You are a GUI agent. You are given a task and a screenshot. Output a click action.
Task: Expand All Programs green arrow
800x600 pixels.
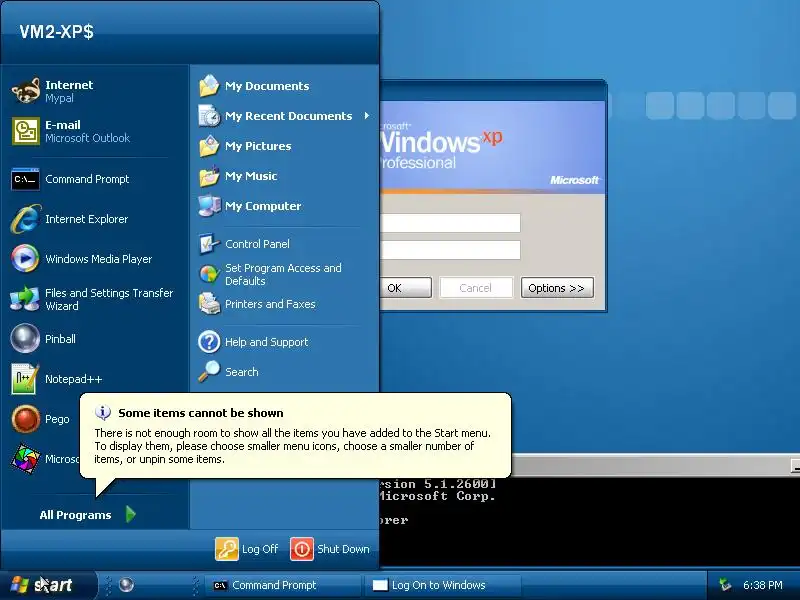(x=131, y=514)
